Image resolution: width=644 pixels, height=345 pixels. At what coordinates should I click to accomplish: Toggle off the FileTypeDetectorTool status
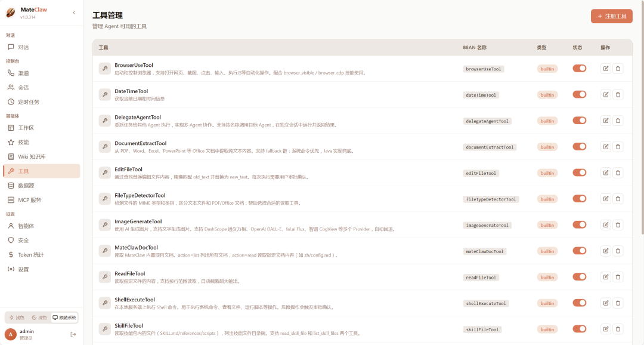[x=579, y=199]
